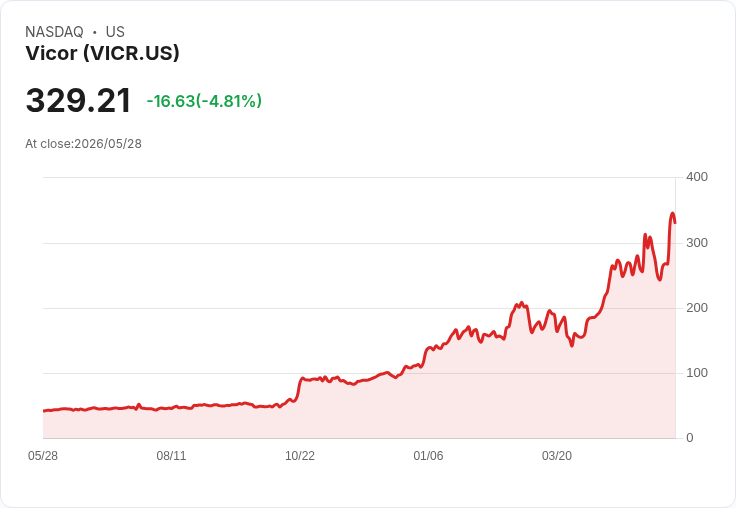Click the Vicor (VICR.US) stock title

[102, 53]
